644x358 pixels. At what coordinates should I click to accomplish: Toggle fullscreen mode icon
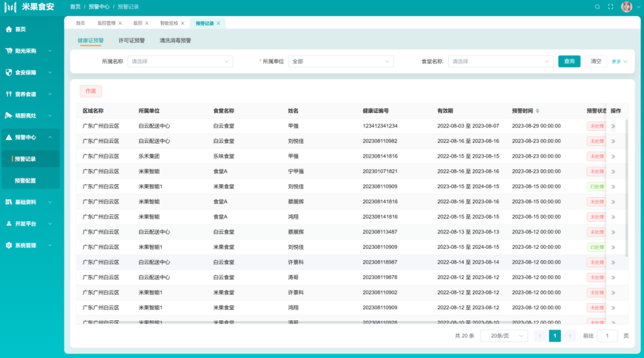tap(611, 7)
